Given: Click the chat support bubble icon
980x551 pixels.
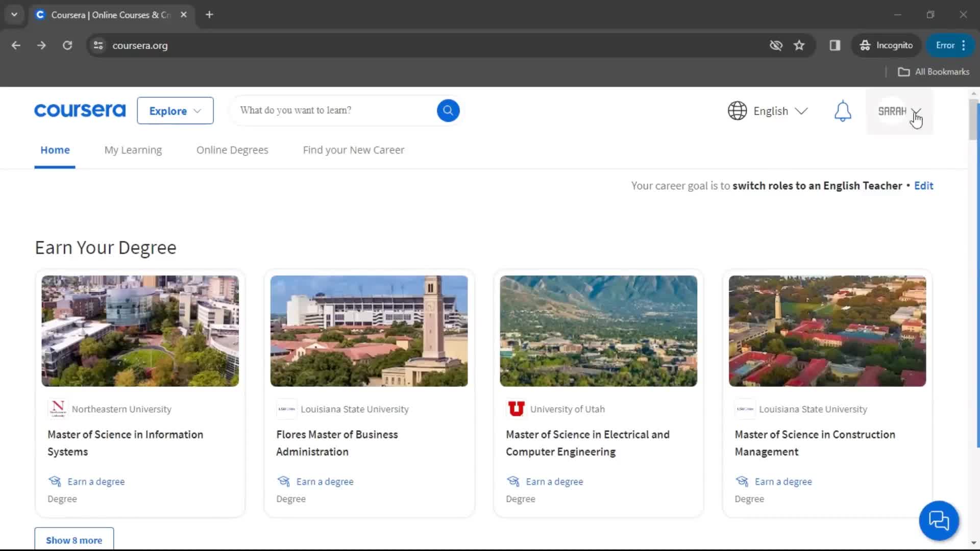Looking at the screenshot, I should pos(940,521).
